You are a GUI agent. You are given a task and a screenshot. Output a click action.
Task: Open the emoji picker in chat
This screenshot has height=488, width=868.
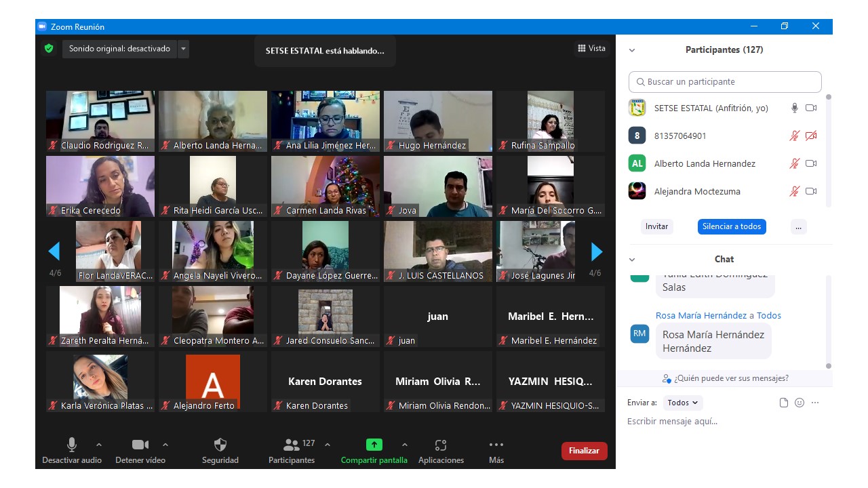[800, 403]
